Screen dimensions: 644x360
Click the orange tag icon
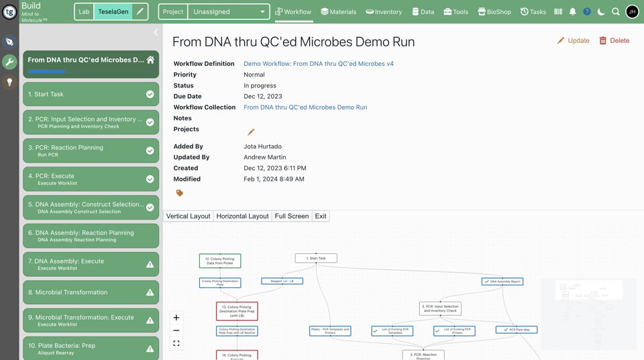point(180,193)
